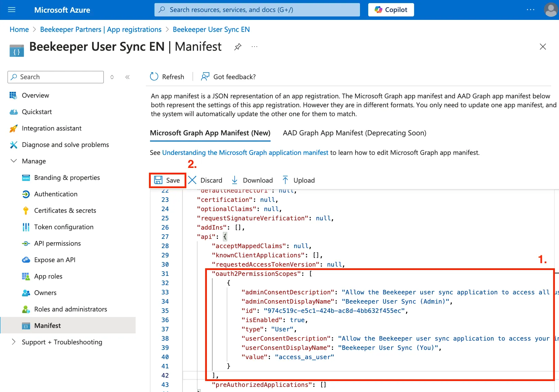Click the Diagnose wrench tools icon
This screenshot has width=559, height=392.
(x=14, y=145)
